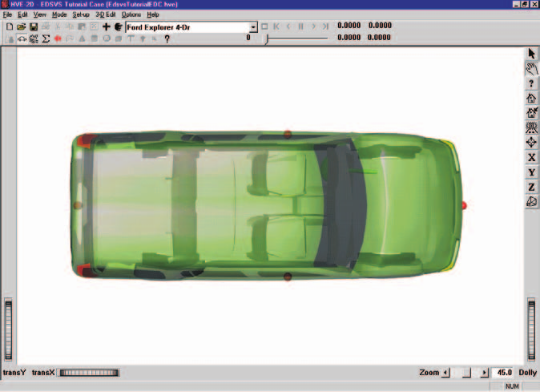The width and height of the screenshot is (540, 392).
Task: Select the arrow Pick tool
Action: tap(532, 54)
